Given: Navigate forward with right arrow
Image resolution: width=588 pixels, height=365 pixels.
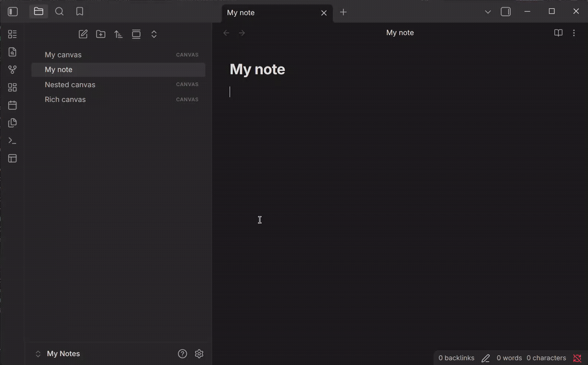Looking at the screenshot, I should coord(242,33).
